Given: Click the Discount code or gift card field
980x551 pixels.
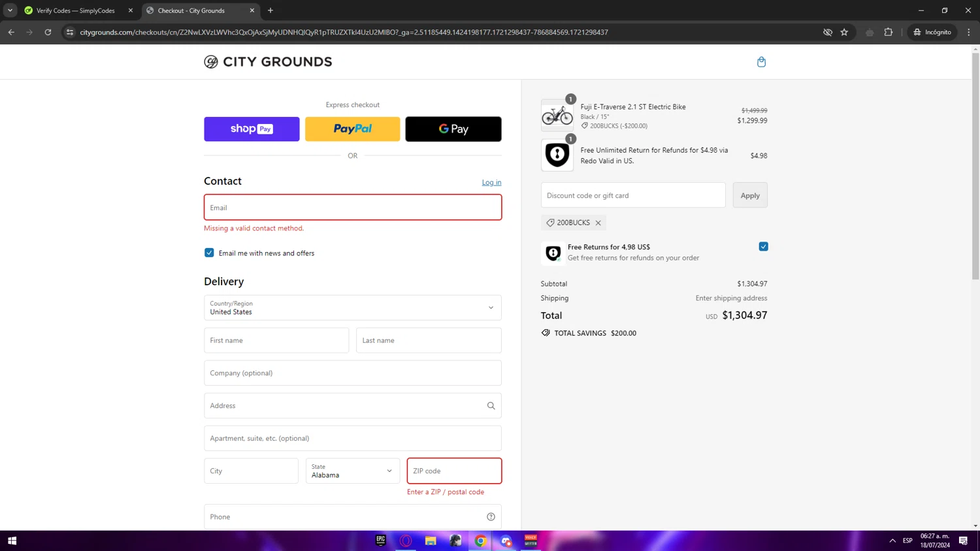Looking at the screenshot, I should (x=633, y=195).
